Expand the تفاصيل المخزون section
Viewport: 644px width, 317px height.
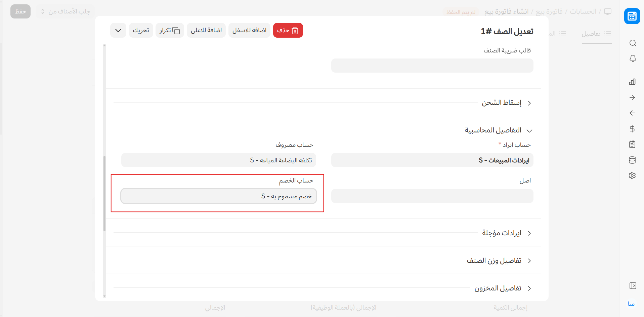[x=498, y=288]
